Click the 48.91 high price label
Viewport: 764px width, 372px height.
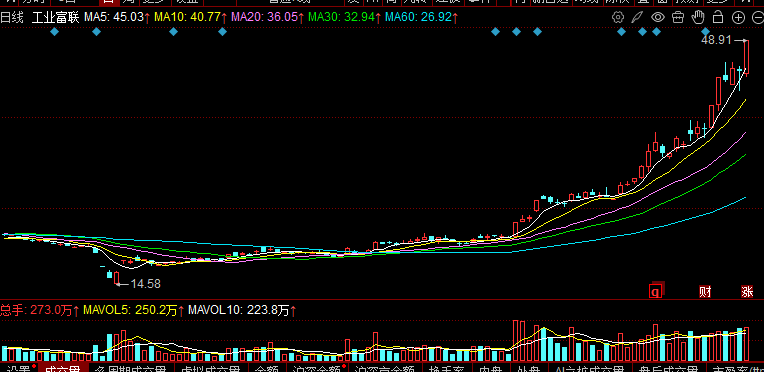tap(716, 40)
